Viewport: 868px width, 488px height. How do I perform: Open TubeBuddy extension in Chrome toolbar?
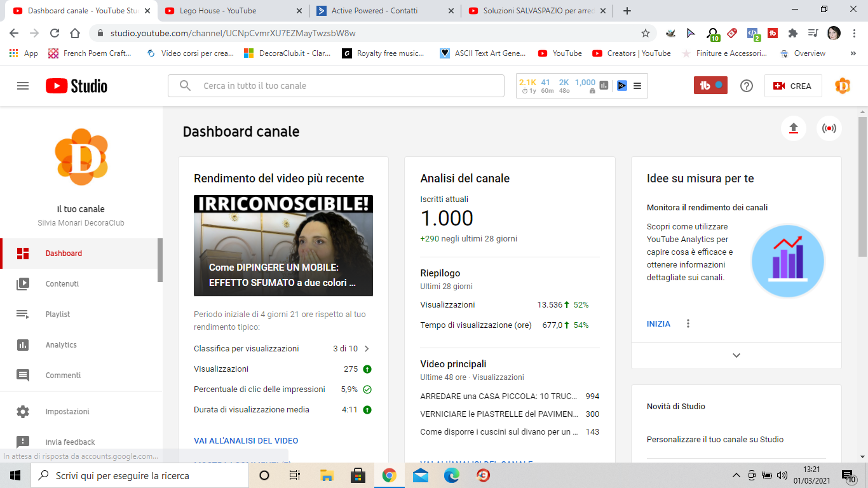773,33
